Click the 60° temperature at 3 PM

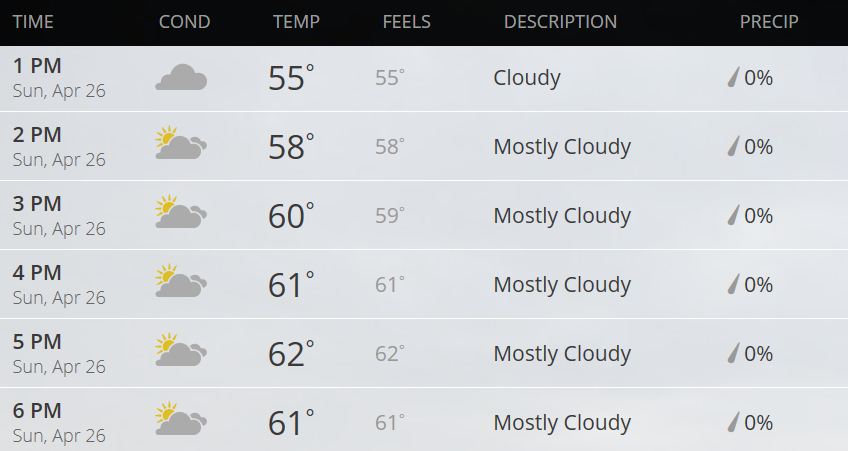pyautogui.click(x=291, y=216)
